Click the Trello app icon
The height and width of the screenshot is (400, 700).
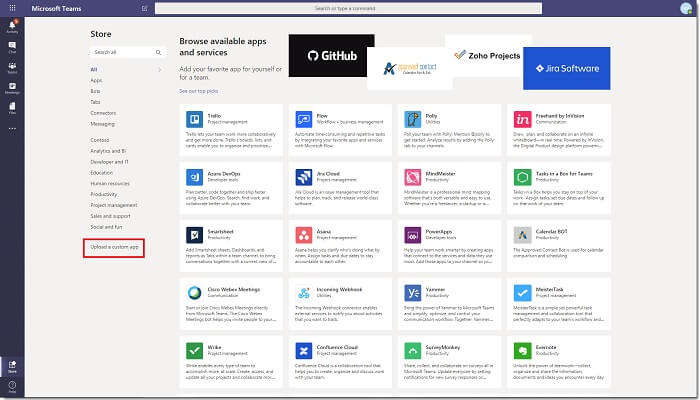point(194,119)
